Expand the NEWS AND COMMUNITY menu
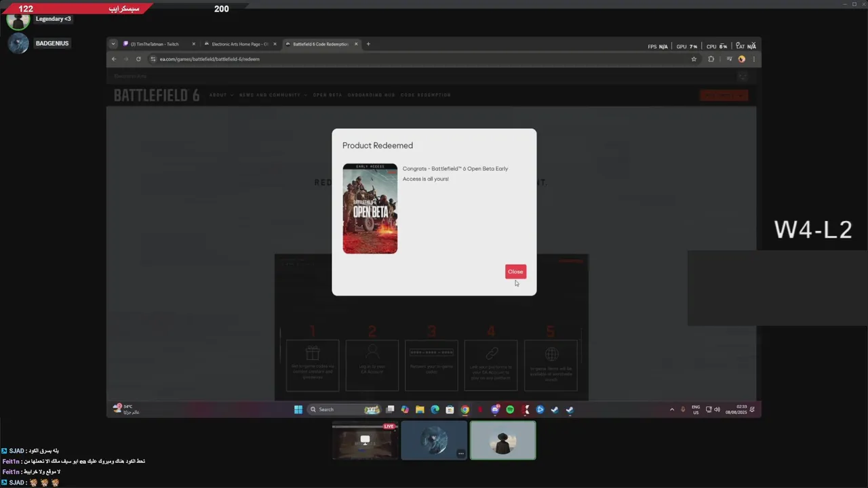The height and width of the screenshot is (488, 868). coord(273,95)
